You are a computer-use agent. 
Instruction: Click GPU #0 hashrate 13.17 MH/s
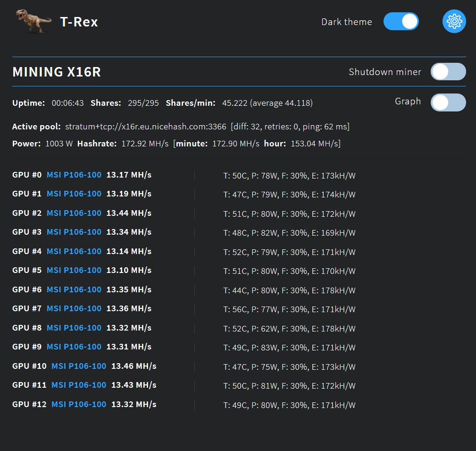click(129, 175)
